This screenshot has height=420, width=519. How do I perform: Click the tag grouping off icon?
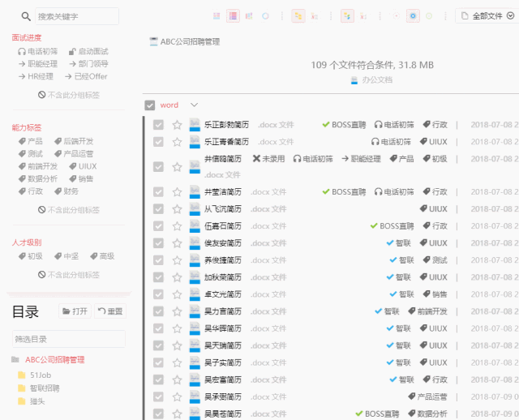click(x=363, y=16)
